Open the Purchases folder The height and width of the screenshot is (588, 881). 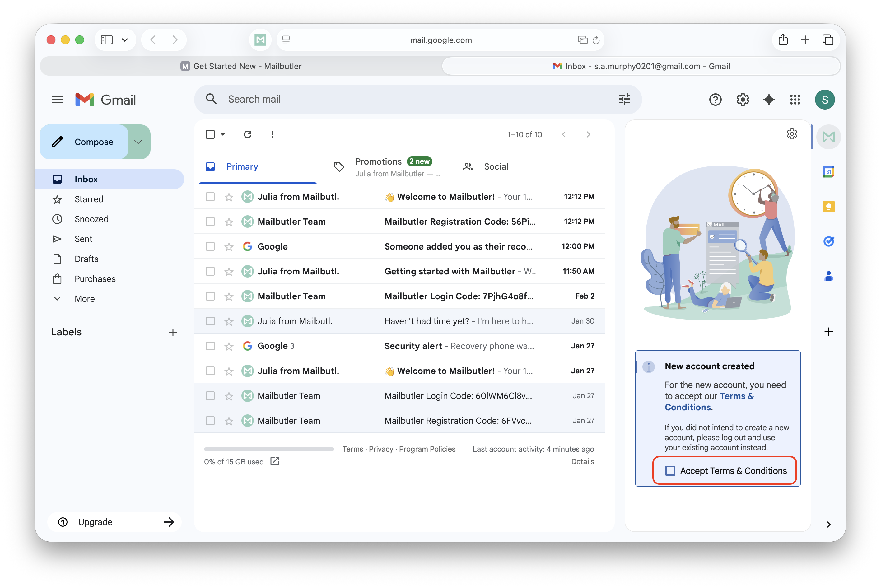tap(95, 279)
